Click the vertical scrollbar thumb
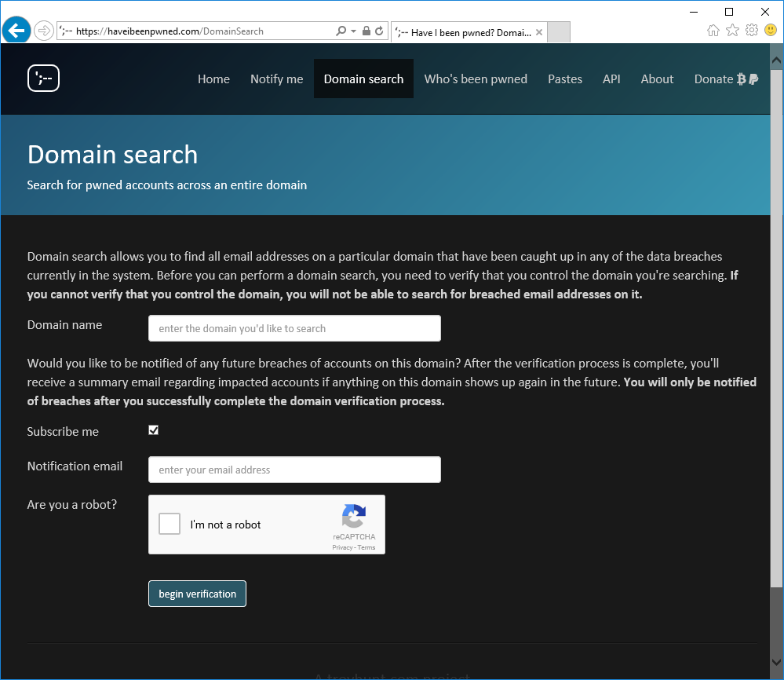The image size is (784, 680). coord(776,328)
